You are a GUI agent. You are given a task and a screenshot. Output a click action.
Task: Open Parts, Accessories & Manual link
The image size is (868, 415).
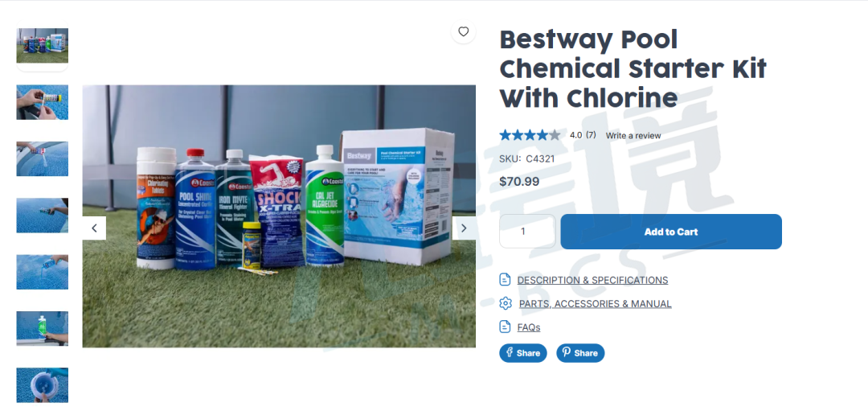pyautogui.click(x=595, y=304)
